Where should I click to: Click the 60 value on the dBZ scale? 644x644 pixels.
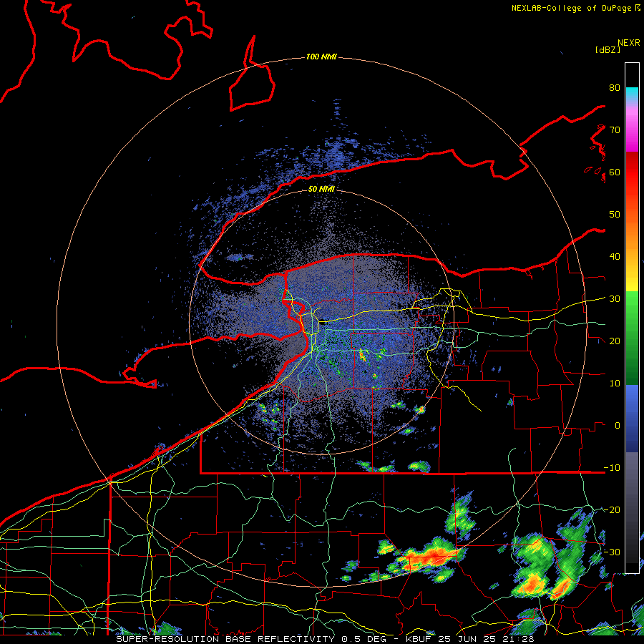click(615, 172)
